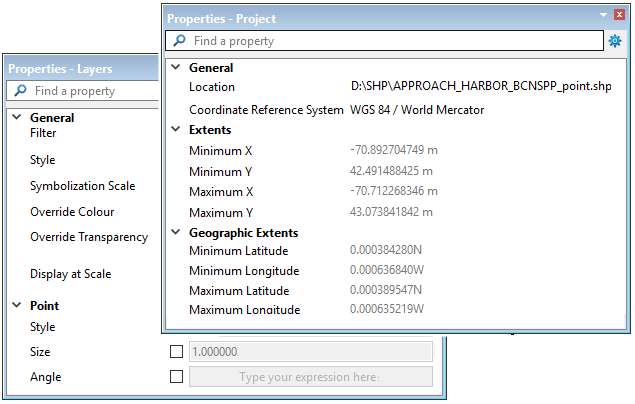Click the search magnifier in Project properties
This screenshot has height=404, width=635.
pos(180,41)
